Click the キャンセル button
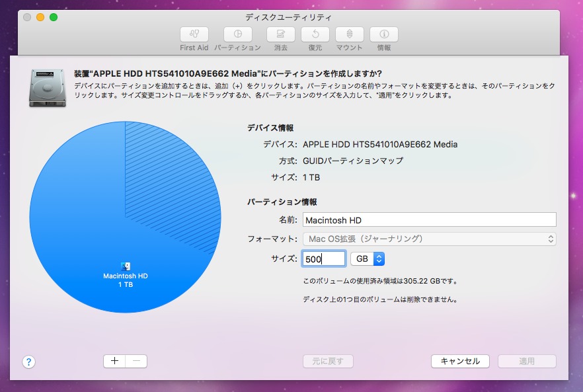 point(460,361)
